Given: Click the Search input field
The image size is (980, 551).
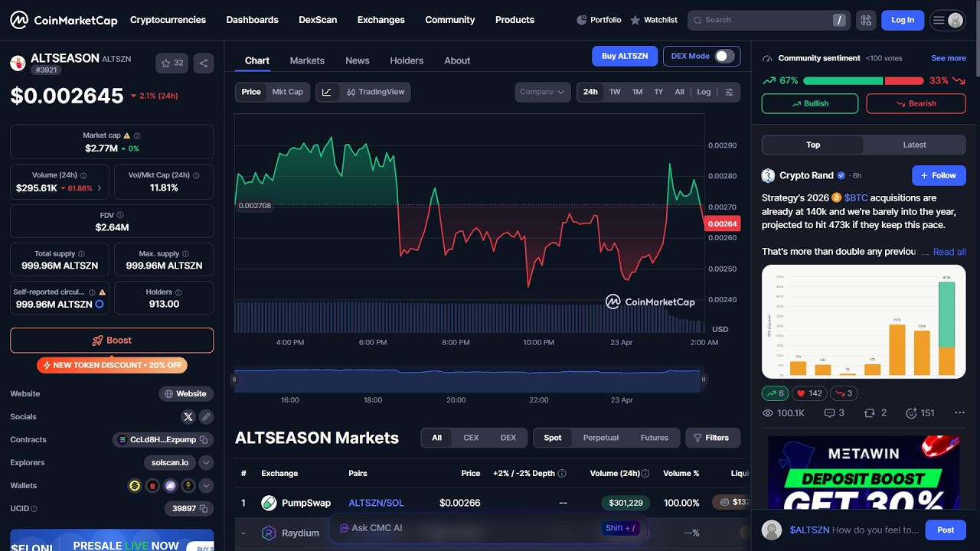Looking at the screenshot, I should [x=768, y=20].
